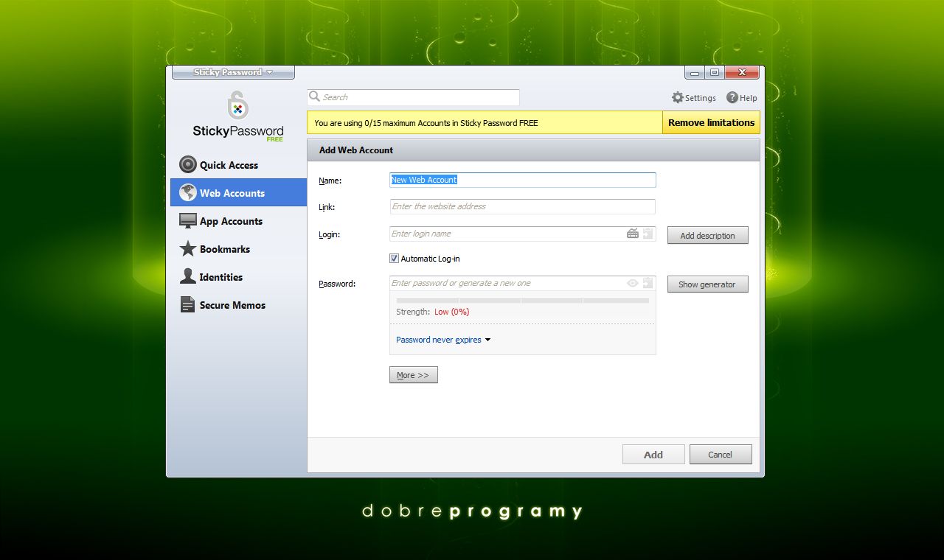This screenshot has height=560, width=944.
Task: Click Strength: Low (0%) text
Action: pyautogui.click(x=433, y=312)
